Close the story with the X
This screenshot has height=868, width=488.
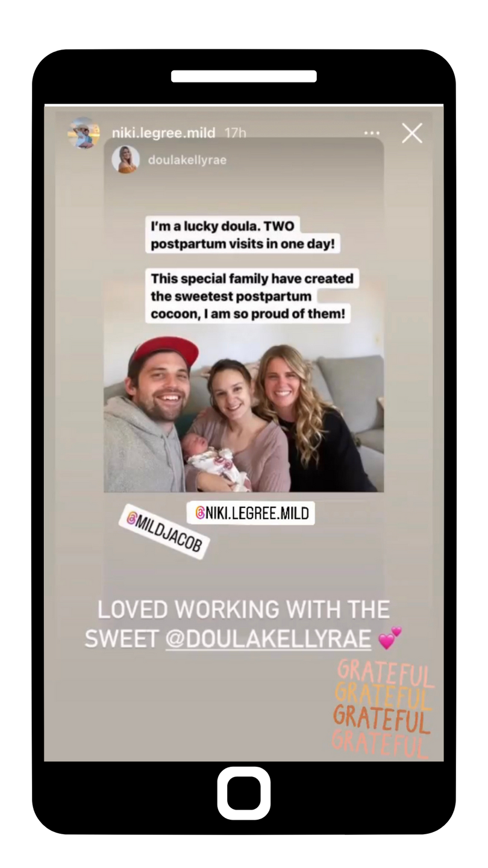click(412, 133)
